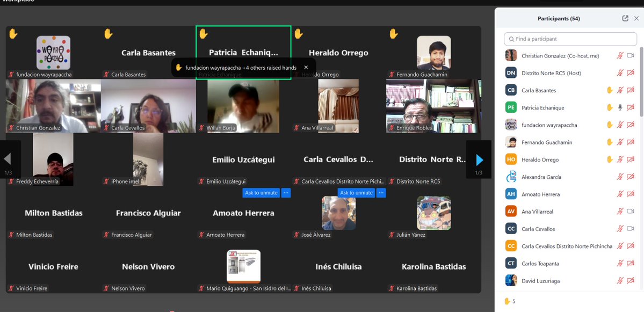644x312 pixels.
Task: Select Alexandra García in participants list
Action: [570, 177]
